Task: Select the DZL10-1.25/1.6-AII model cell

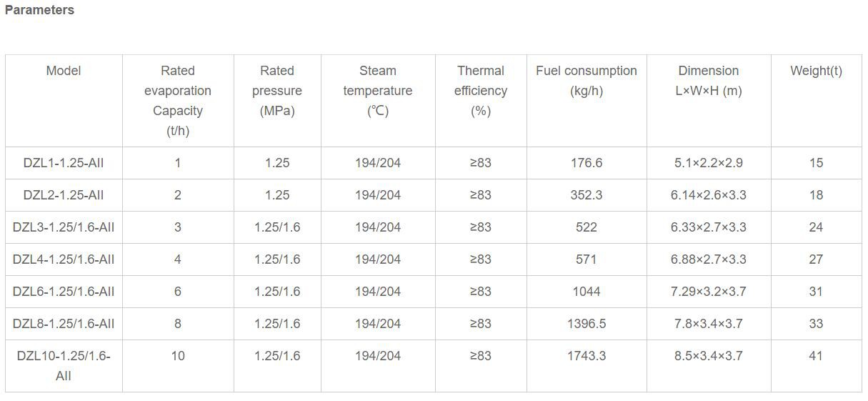Action: point(64,365)
